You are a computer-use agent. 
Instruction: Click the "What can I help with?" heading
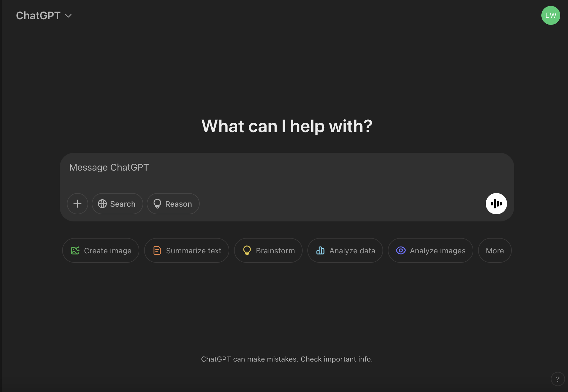(x=287, y=126)
